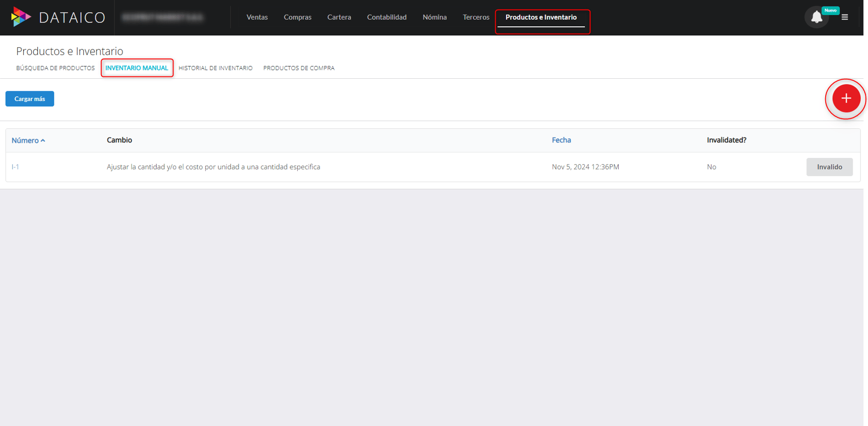This screenshot has width=868, height=426.
Task: Switch to Historial de Inventario tab
Action: click(215, 68)
